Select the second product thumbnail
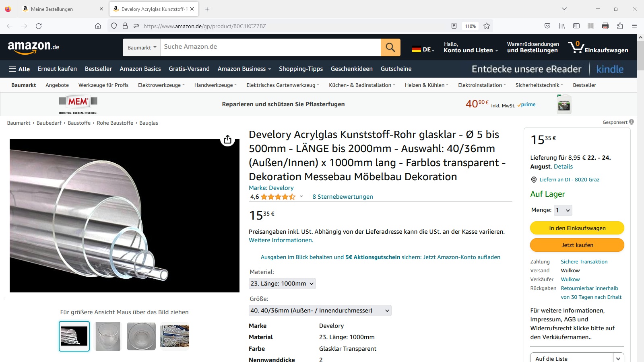 108,336
